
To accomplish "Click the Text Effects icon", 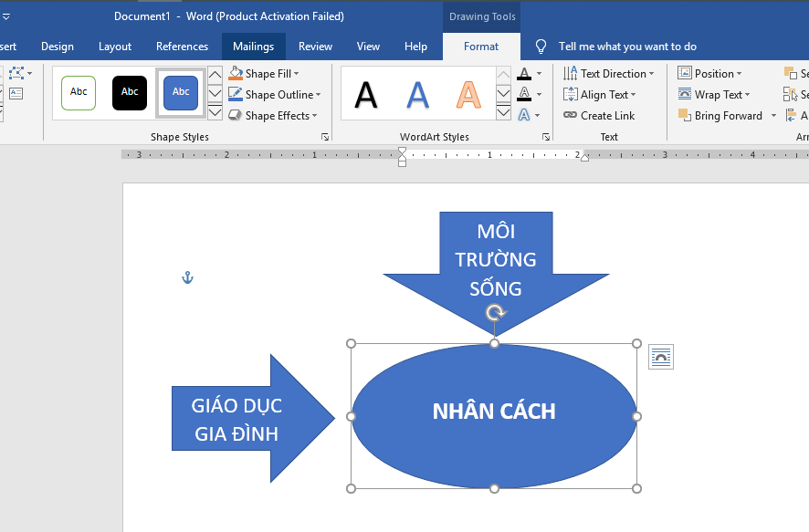I will [524, 115].
